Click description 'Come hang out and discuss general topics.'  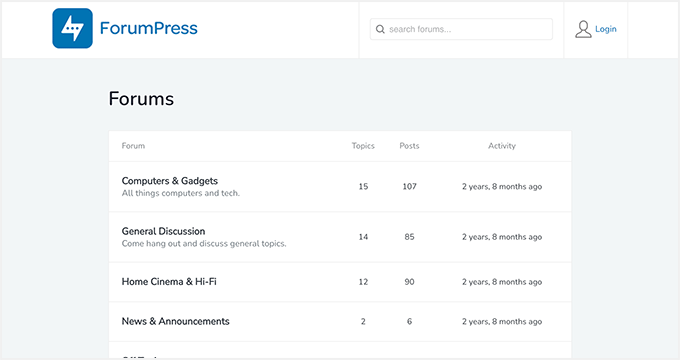click(204, 244)
